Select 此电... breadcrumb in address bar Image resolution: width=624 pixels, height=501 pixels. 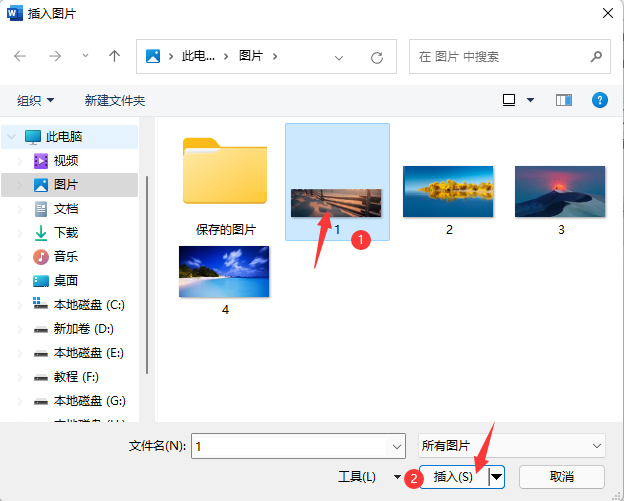click(x=198, y=56)
